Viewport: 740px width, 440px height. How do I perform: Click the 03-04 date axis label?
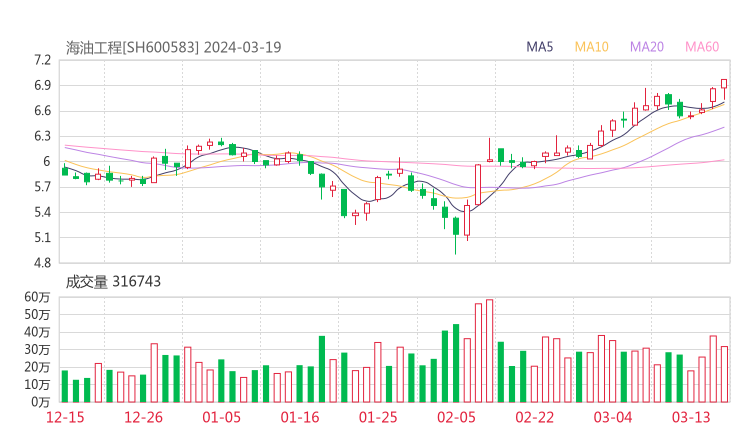point(613,417)
